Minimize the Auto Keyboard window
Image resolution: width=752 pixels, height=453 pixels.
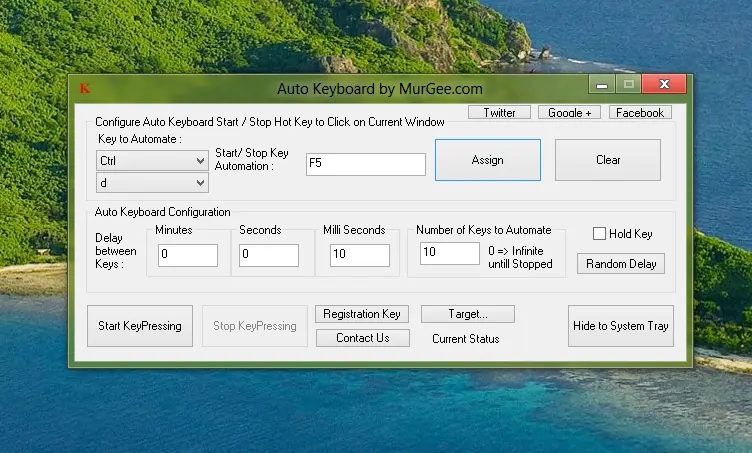(602, 84)
